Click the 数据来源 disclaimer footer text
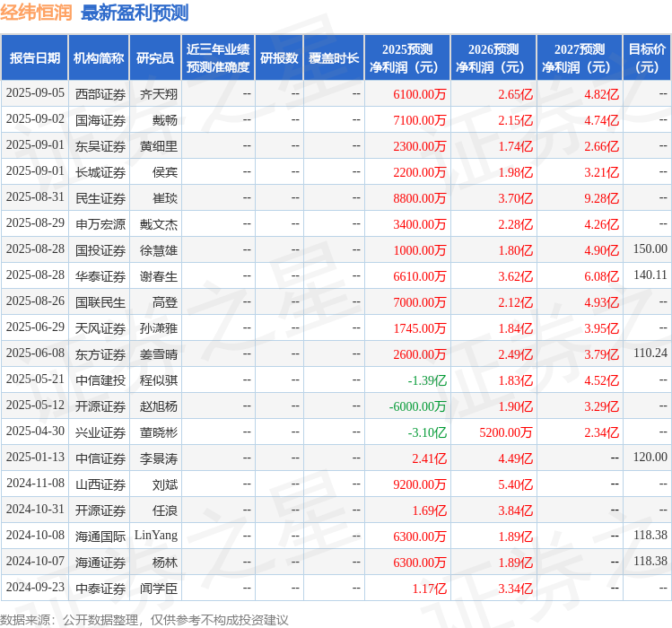 click(x=144, y=620)
